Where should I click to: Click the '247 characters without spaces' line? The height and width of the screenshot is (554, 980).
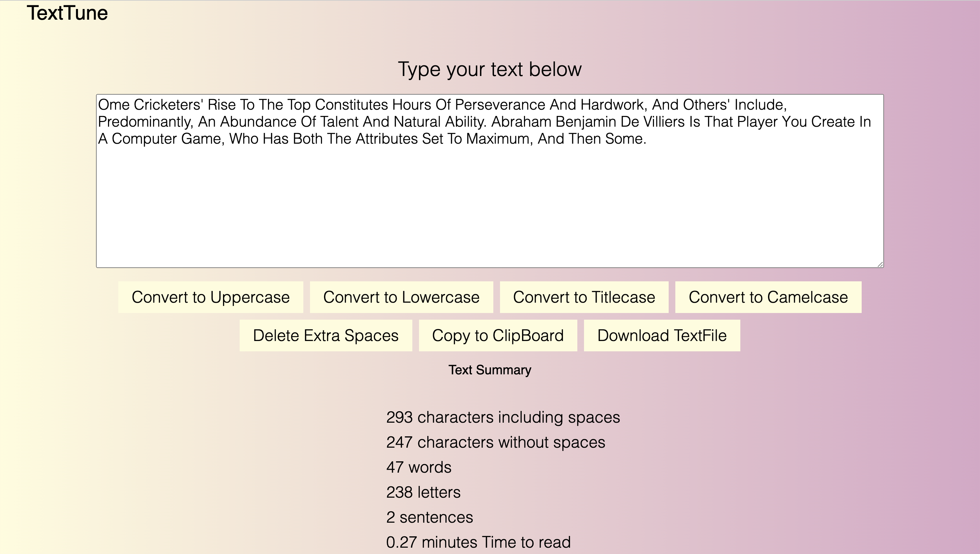(x=495, y=443)
